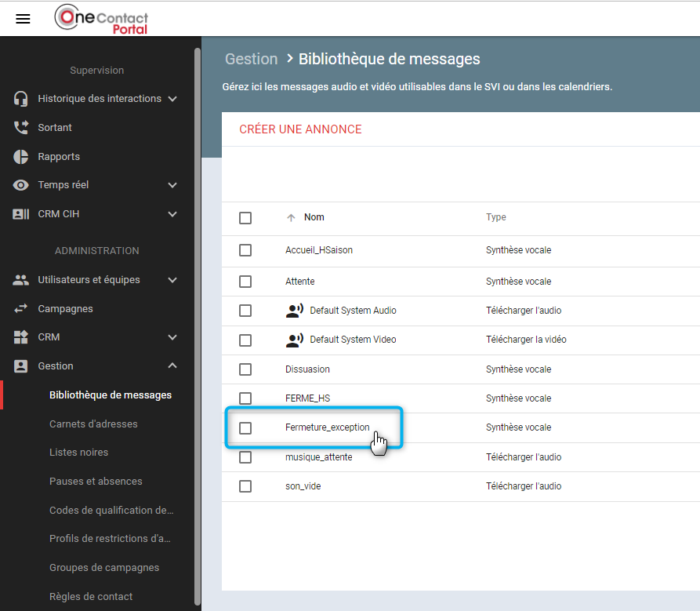This screenshot has width=700, height=611.
Task: Open the hamburger menu
Action: tap(23, 19)
